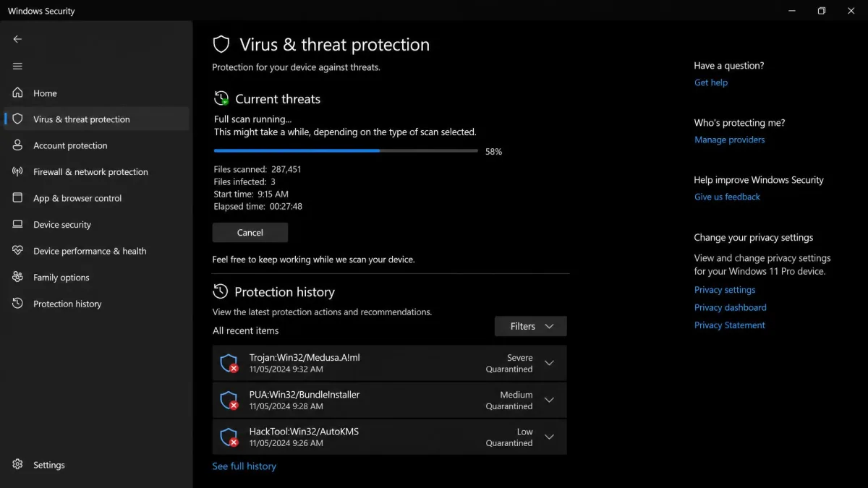The height and width of the screenshot is (488, 868).
Task: Open Settings at sidebar bottom
Action: pos(96,465)
